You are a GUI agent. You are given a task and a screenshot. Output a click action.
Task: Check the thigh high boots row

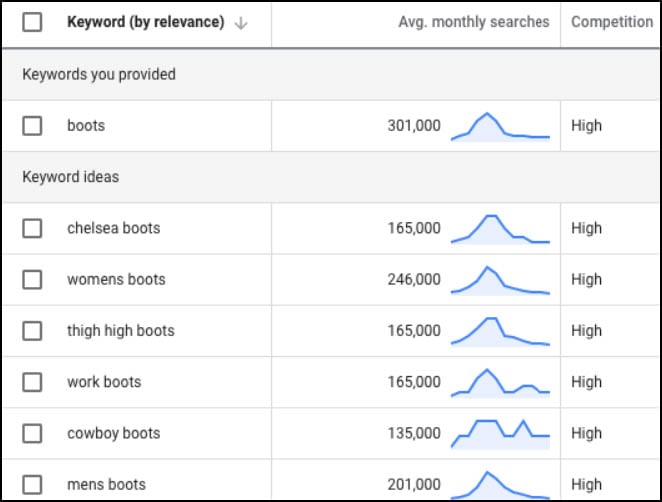point(32,331)
